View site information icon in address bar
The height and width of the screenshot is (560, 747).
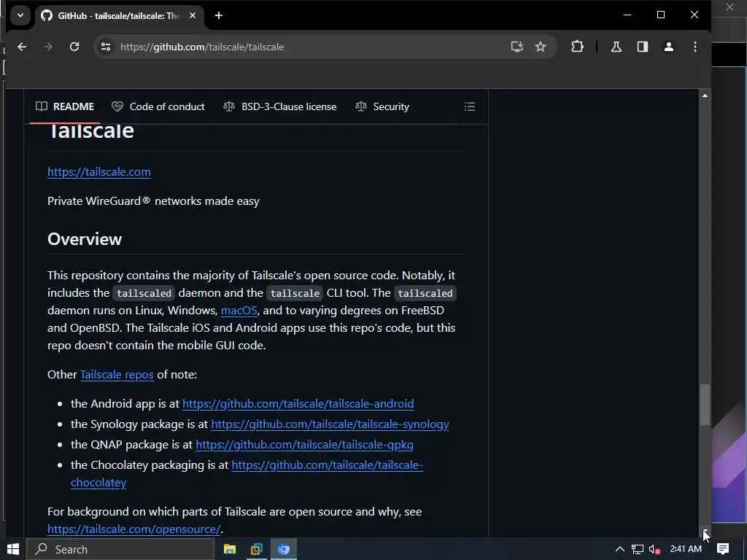click(x=106, y=47)
